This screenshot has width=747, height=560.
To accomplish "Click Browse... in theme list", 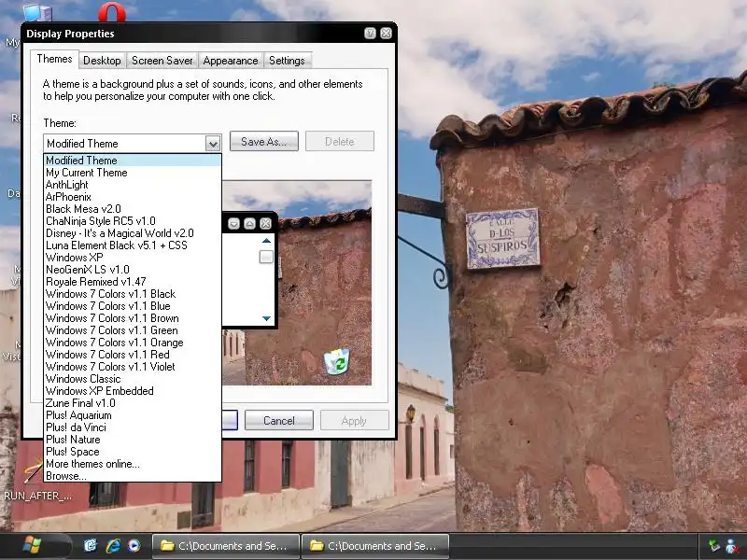I will tap(133, 476).
